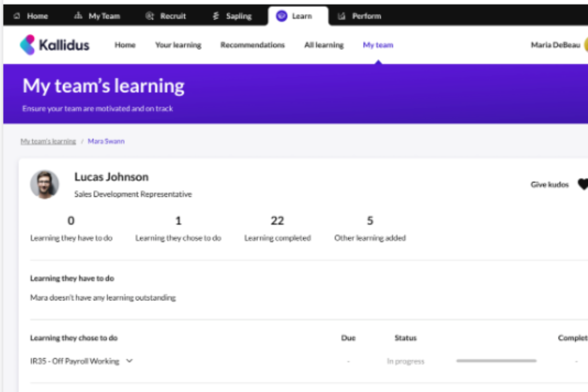Click 'Sales Development Representative' job title
The image size is (588, 392).
(x=133, y=194)
